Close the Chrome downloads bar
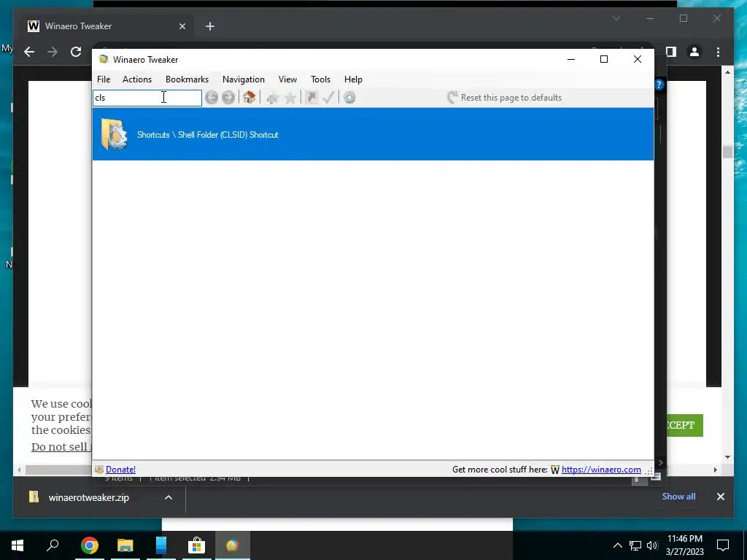This screenshot has height=560, width=747. (x=721, y=497)
